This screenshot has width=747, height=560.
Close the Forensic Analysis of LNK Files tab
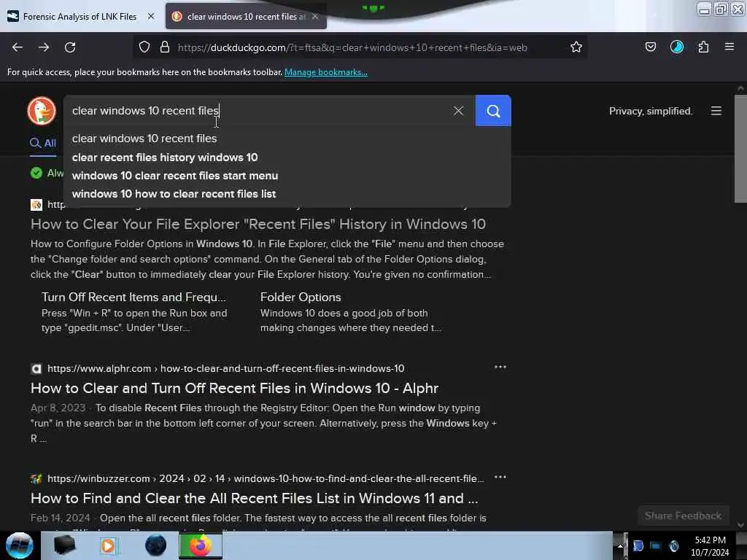[151, 17]
